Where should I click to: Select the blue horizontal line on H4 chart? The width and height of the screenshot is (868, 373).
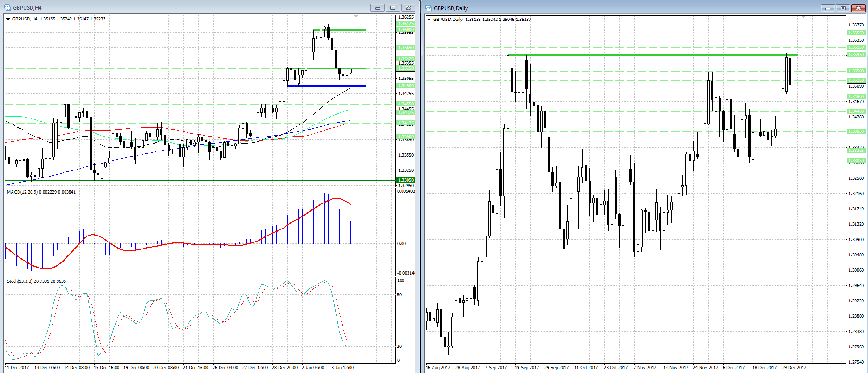tap(325, 86)
